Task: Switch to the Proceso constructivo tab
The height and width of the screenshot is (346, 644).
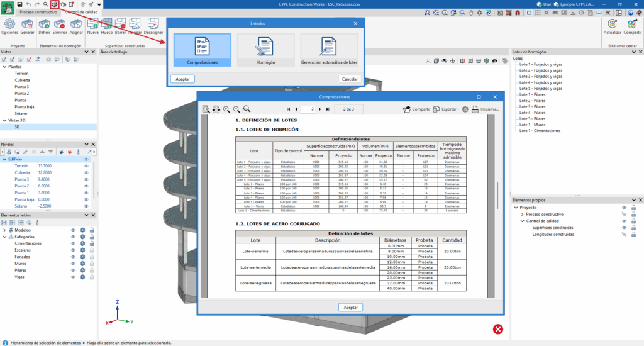Action: pyautogui.click(x=38, y=12)
